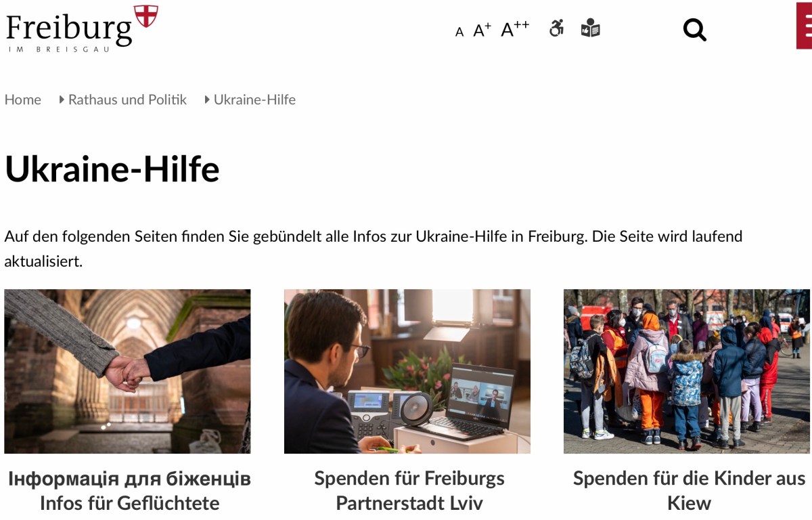Screen dimensions: 812x520
Task: Open the video conference laptop image
Action: [x=407, y=371]
